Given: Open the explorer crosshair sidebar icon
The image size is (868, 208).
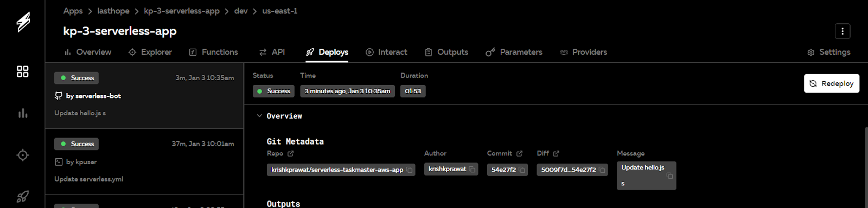Looking at the screenshot, I should click(x=23, y=155).
